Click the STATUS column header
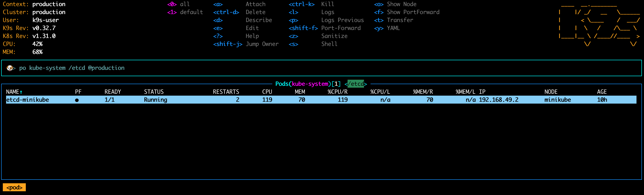Image resolution: width=644 pixels, height=195 pixels. point(154,92)
